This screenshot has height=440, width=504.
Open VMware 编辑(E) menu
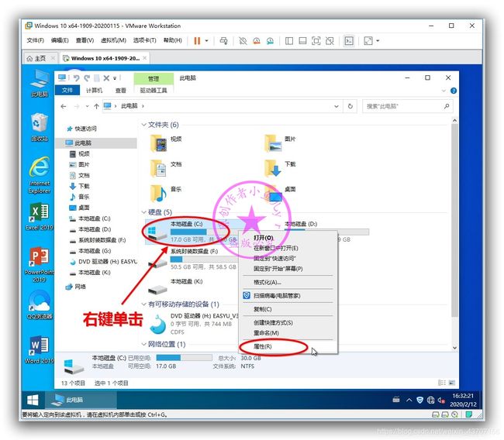[60, 40]
